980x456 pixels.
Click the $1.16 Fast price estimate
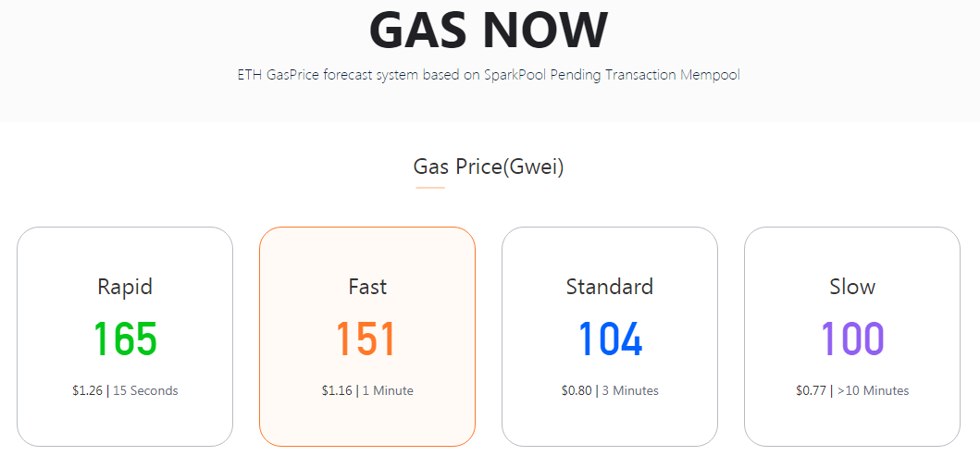pyautogui.click(x=337, y=390)
